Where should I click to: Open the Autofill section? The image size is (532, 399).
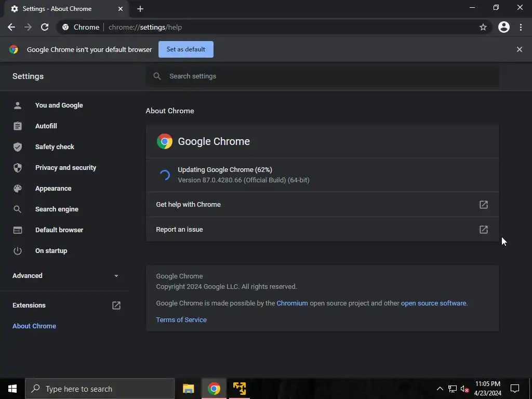pos(46,126)
